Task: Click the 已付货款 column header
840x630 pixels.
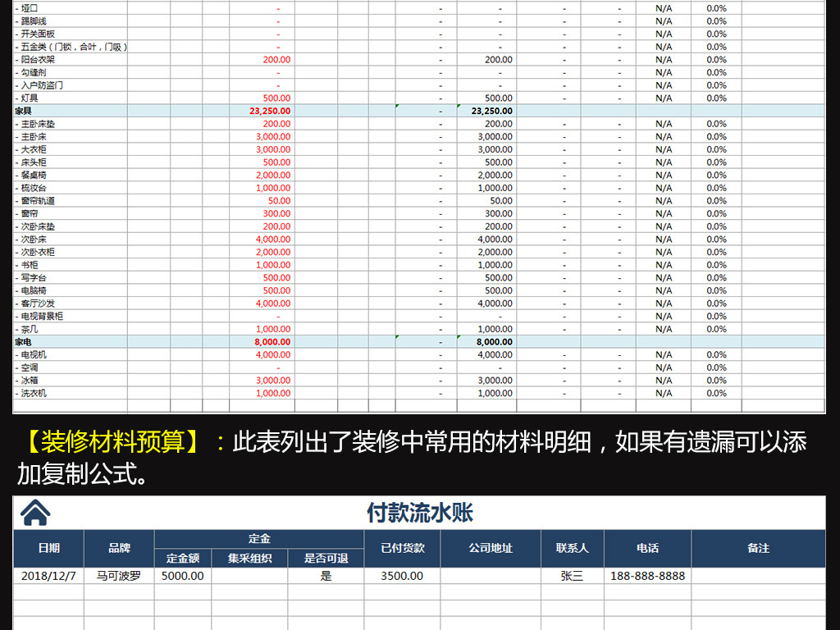Action: point(402,548)
